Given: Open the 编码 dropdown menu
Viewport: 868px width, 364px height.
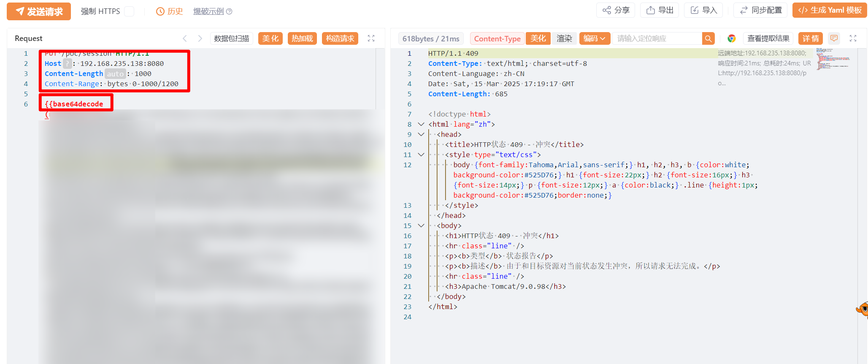Looking at the screenshot, I should pyautogui.click(x=594, y=38).
